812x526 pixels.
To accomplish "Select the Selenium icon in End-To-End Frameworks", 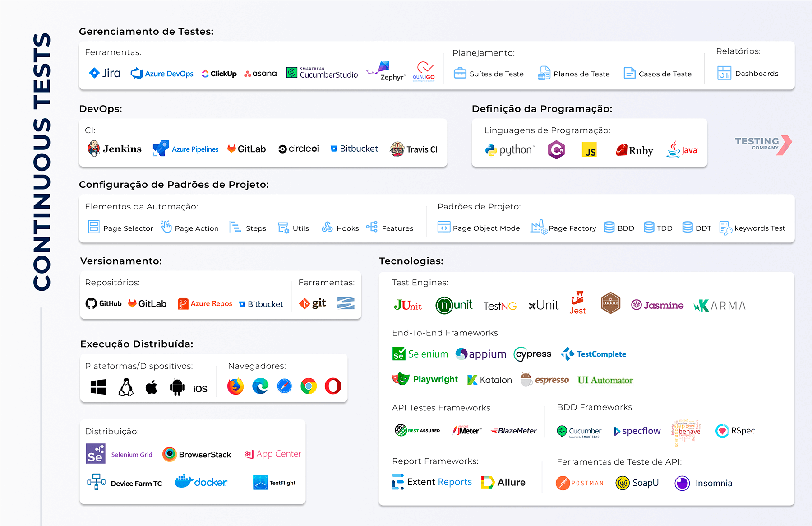I will click(399, 354).
